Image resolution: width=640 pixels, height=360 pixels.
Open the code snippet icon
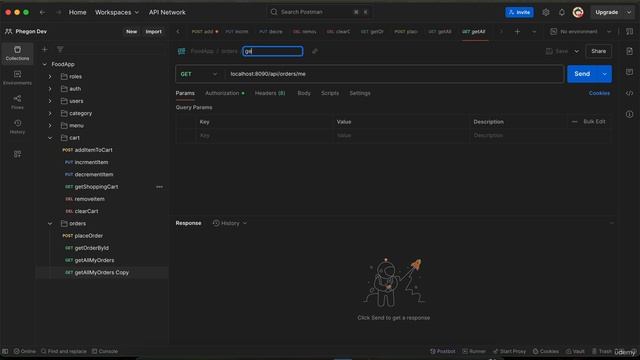point(629,93)
